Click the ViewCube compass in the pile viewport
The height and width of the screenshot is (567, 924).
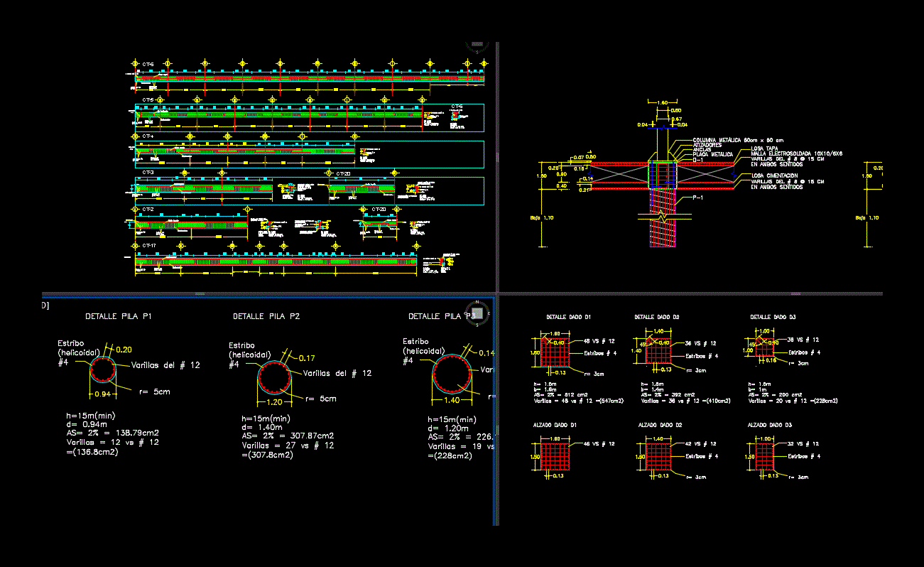click(x=478, y=312)
